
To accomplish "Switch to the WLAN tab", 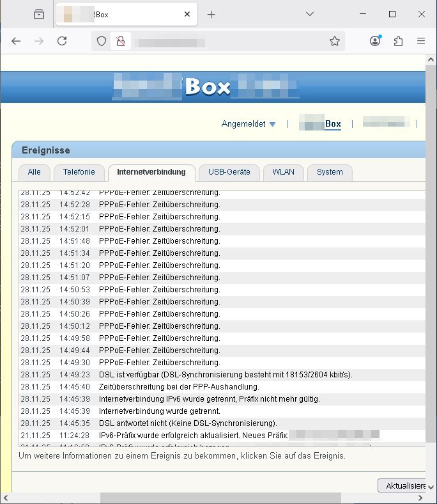I will click(284, 172).
